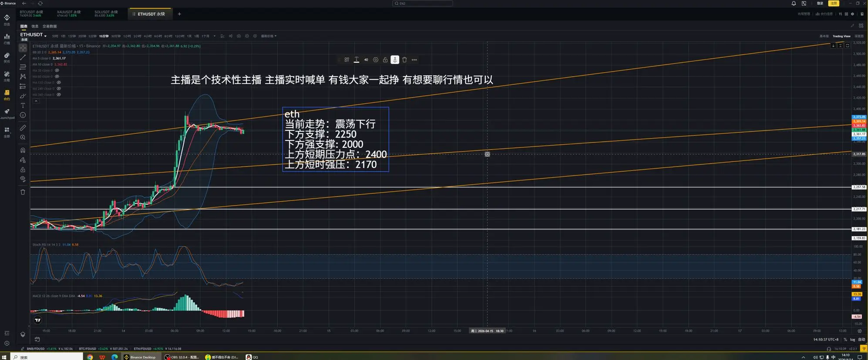Viewport: 868px width, 360px height.
Task: Open OBS from the Windows taskbar
Action: pyautogui.click(x=182, y=357)
